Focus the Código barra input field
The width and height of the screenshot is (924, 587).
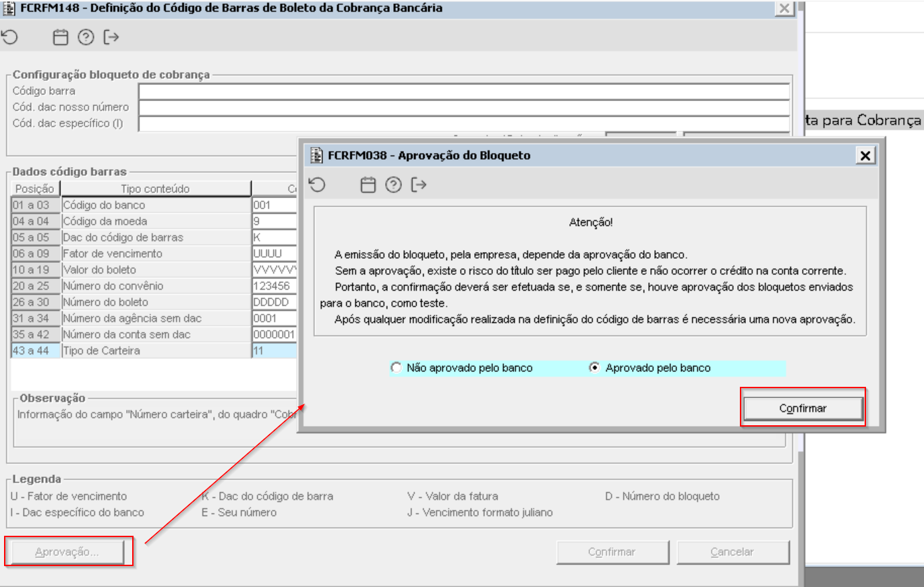click(463, 91)
